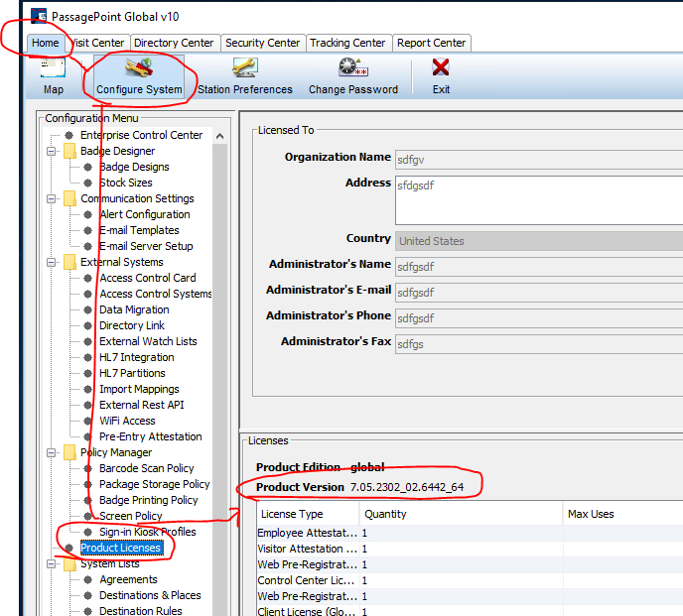
Task: Click the Address text area
Action: (539, 200)
